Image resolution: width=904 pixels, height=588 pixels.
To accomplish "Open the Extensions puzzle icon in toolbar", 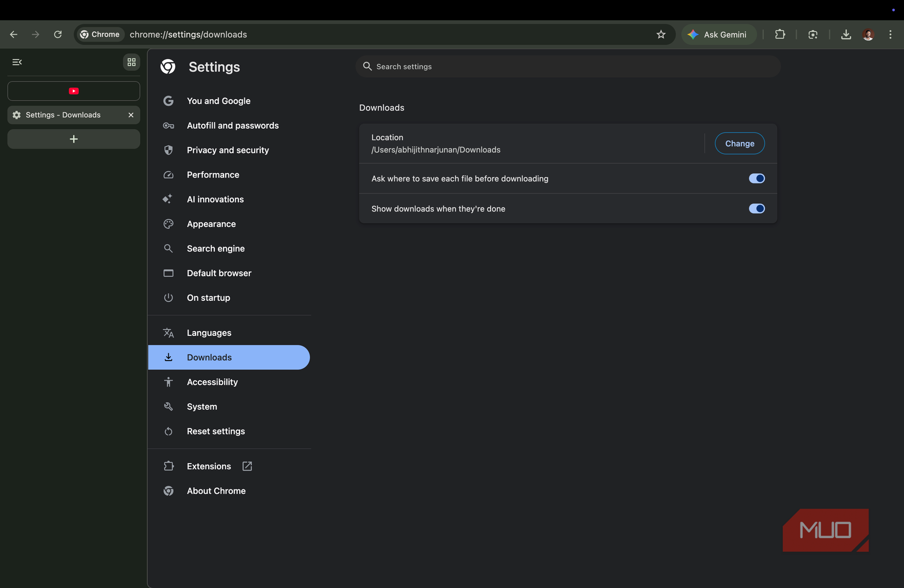I will (x=780, y=34).
